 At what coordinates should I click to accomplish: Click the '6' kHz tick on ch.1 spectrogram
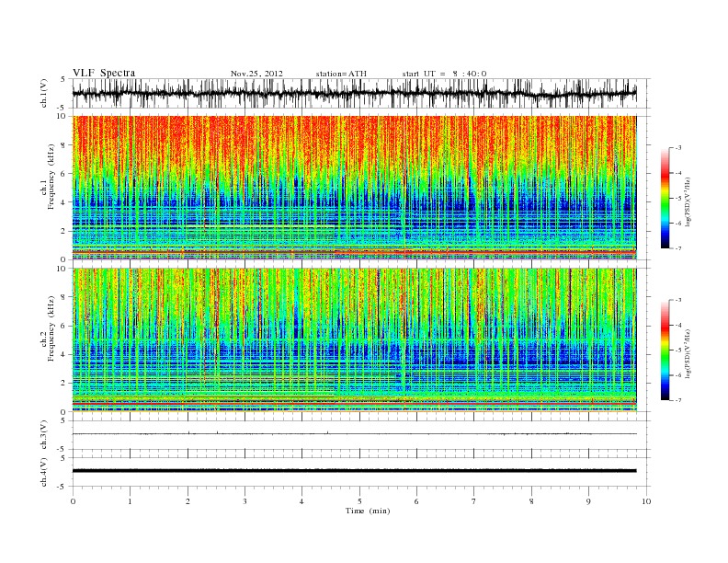[x=64, y=174]
